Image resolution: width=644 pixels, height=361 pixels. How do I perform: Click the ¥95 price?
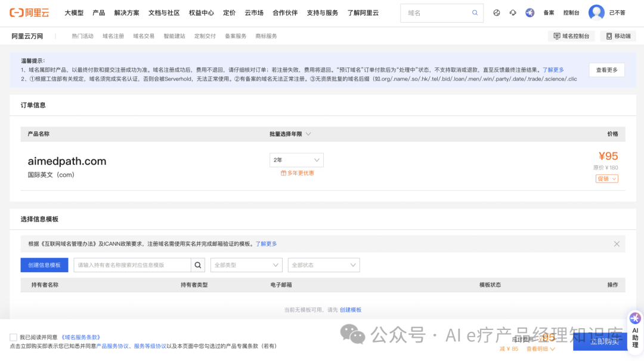click(608, 156)
